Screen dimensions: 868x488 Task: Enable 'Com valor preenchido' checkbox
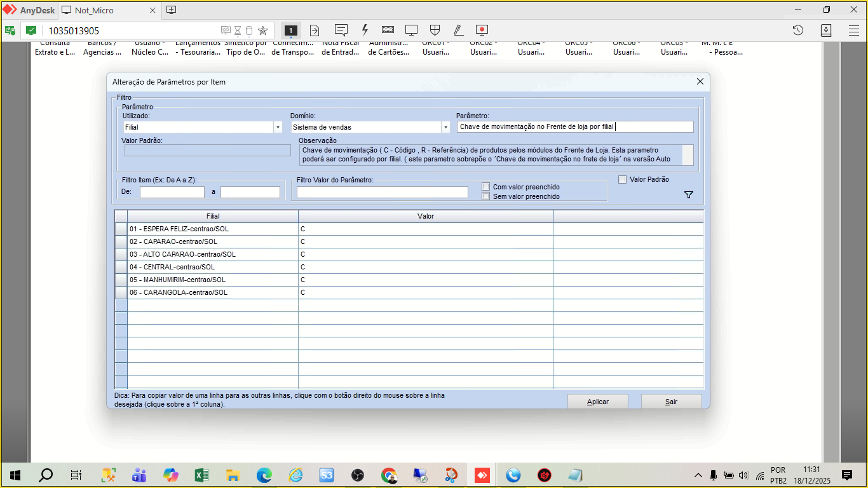click(486, 187)
